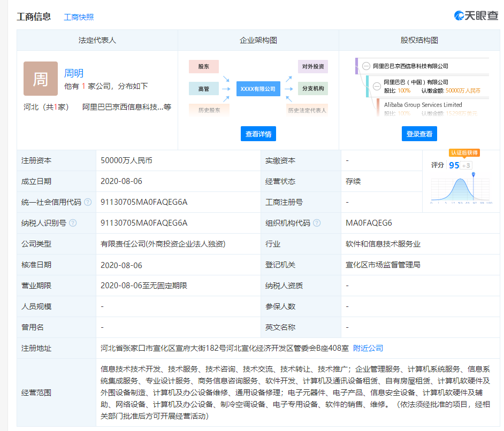Click the 软件和信息技术服务业 industry value
Screen dimensions: 504x431
coord(383,244)
